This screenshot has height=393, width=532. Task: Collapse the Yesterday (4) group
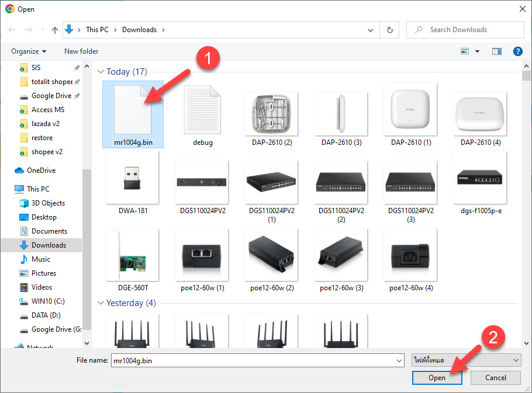tap(101, 303)
